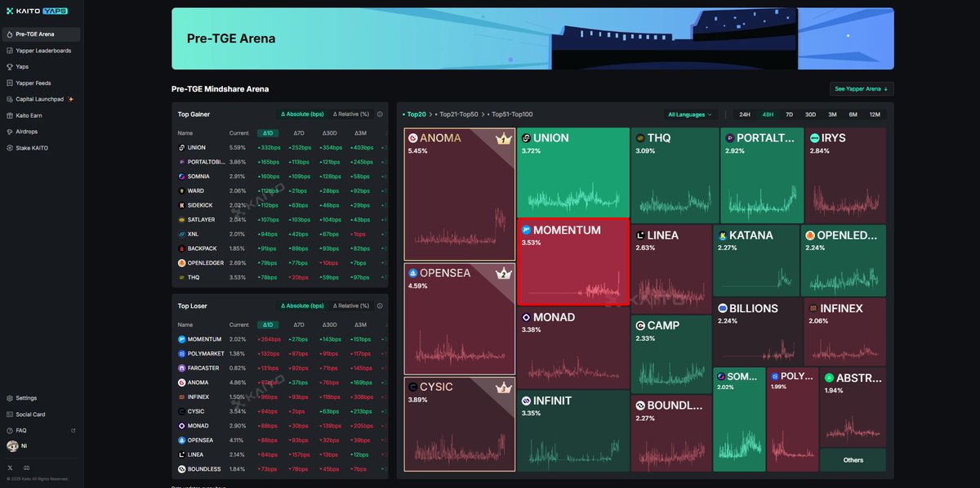Open the ANOMA tile in the treemap
This screenshot has width=980, height=488.
(459, 195)
